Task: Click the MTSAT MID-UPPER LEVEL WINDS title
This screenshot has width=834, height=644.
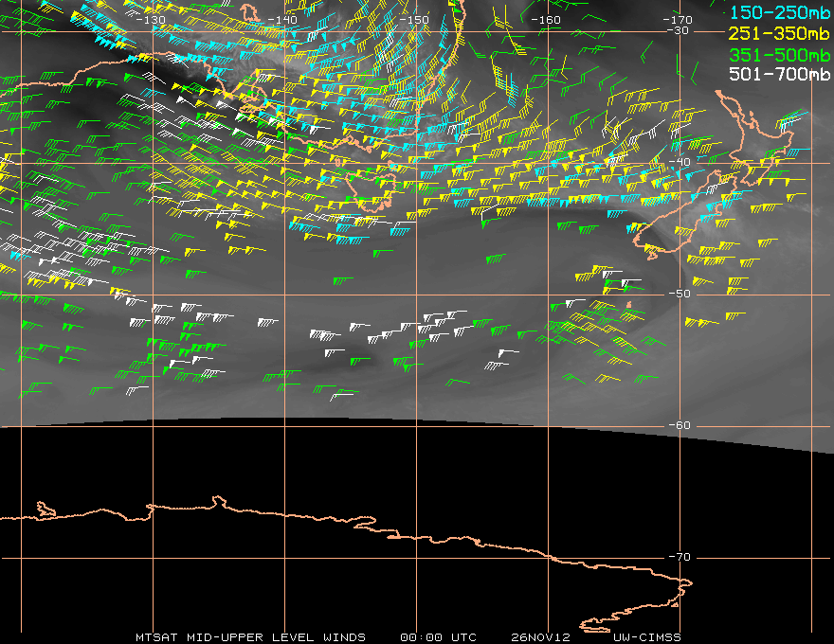Action: (x=250, y=637)
